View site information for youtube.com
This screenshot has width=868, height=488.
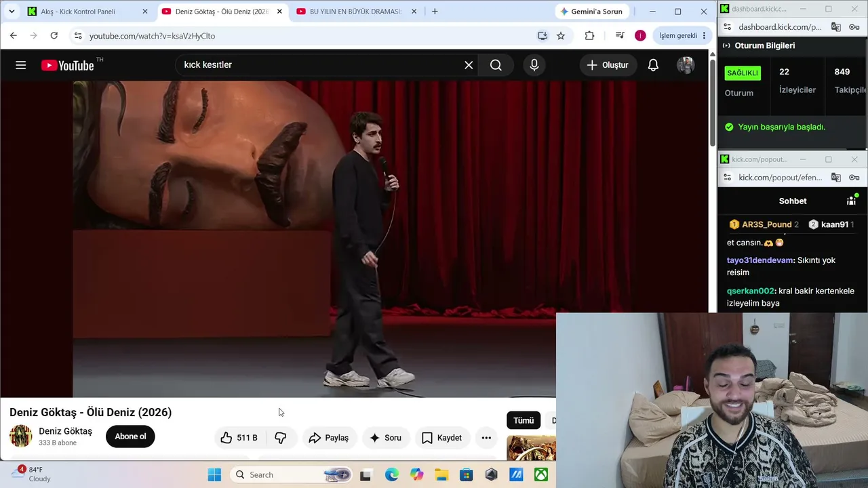coord(78,36)
